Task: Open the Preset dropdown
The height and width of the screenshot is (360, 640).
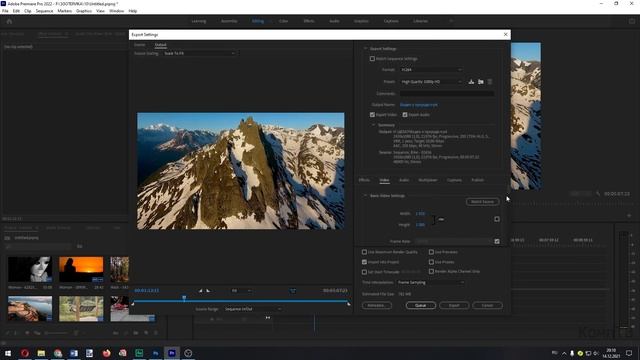Action: (431, 82)
